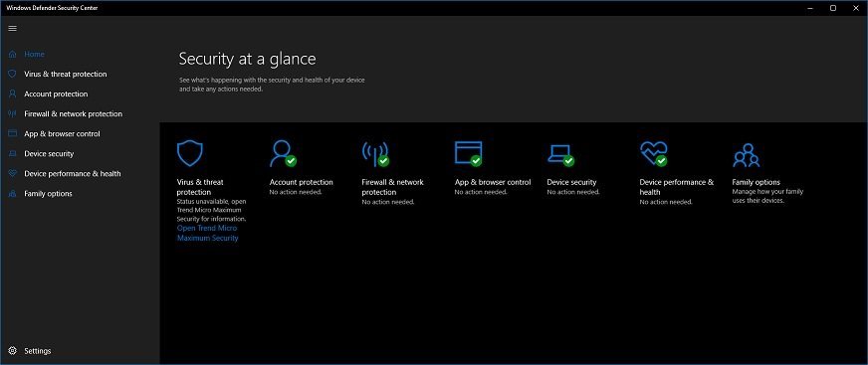Click Device performance & health tile title
Viewport: 868px width, 365px height.
(x=677, y=187)
